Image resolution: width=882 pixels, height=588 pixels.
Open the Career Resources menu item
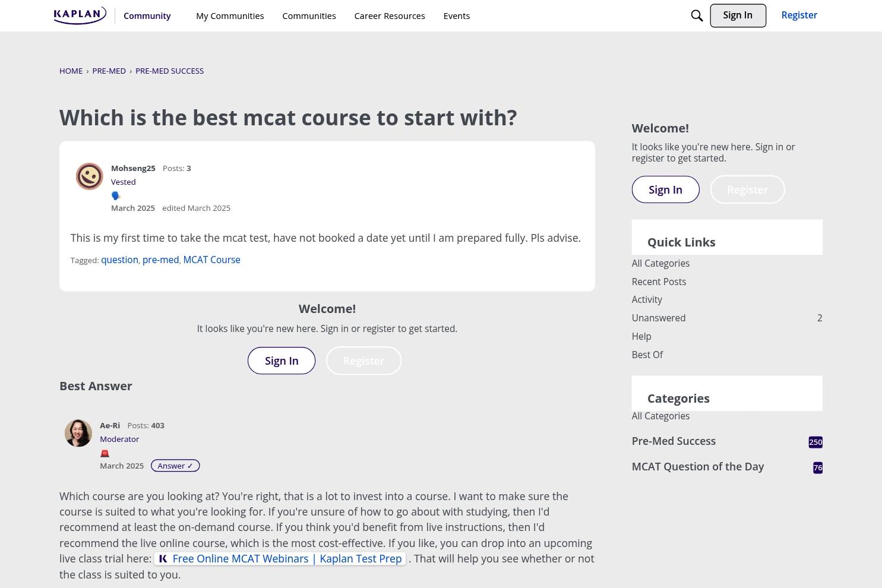point(390,16)
